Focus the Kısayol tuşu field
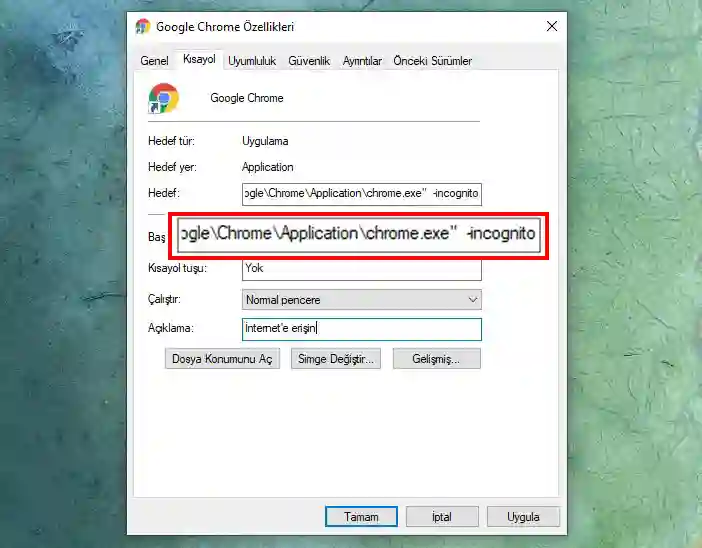Screen dimensions: 702x548 tap(362, 270)
